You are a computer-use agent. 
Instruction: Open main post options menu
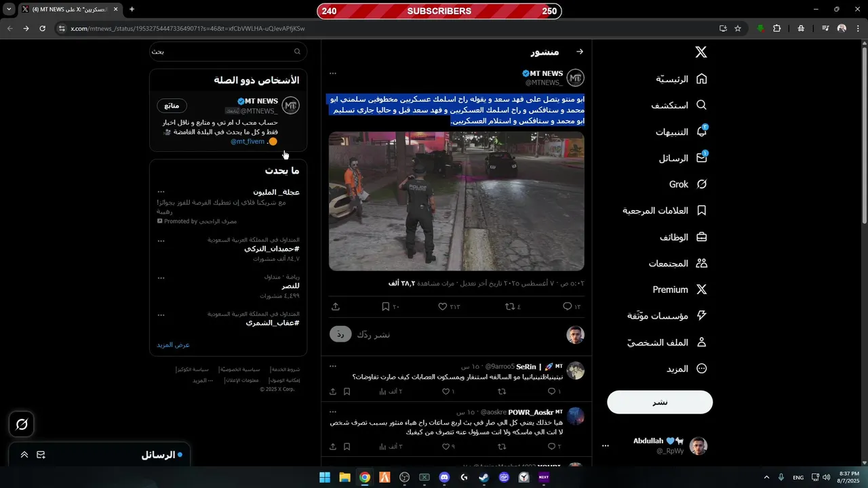333,73
